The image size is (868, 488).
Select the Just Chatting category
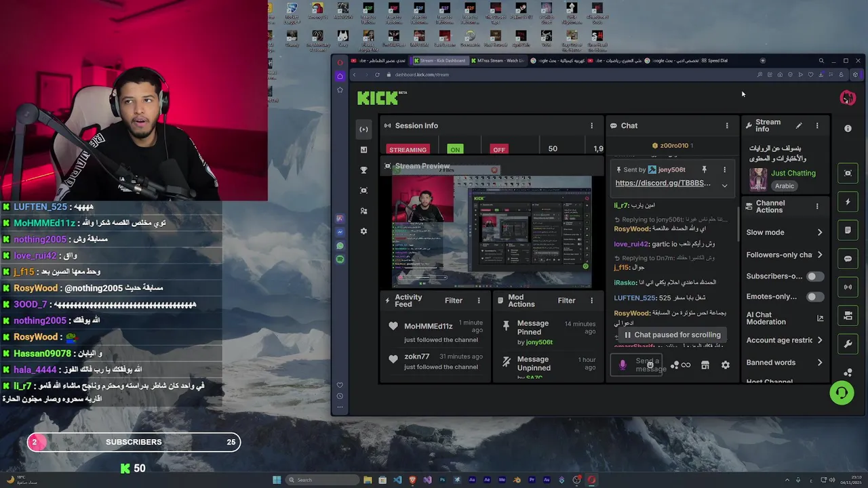793,173
